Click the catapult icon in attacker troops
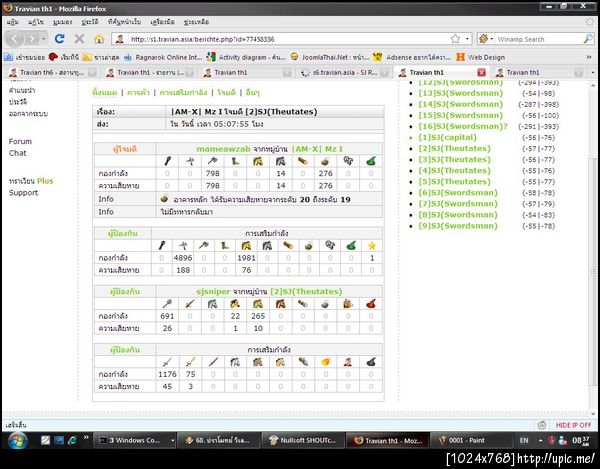 click(x=326, y=161)
